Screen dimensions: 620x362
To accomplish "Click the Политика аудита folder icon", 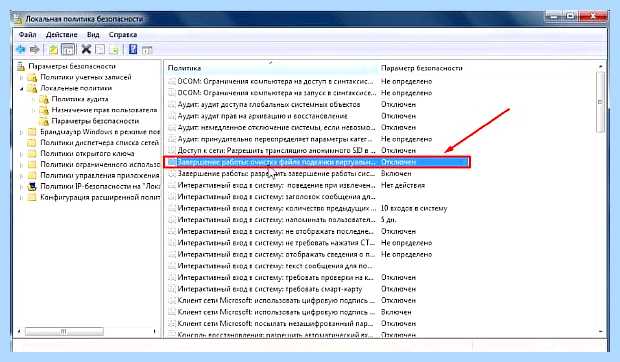I will pos(44,99).
